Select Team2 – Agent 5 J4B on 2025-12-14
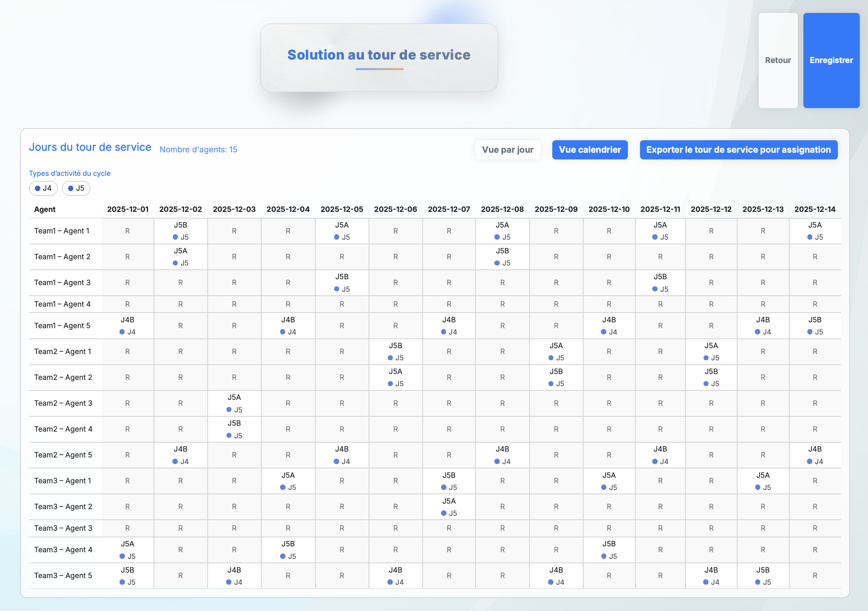This screenshot has width=868, height=611. coord(815,455)
